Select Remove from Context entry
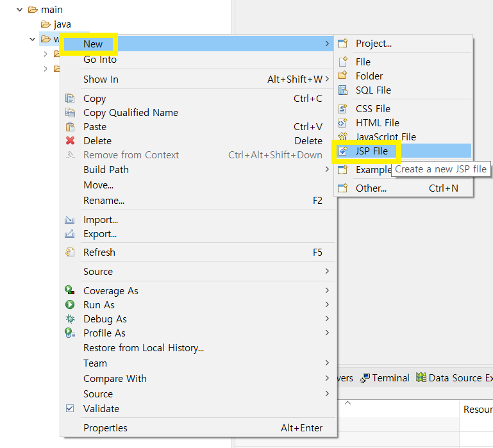 point(197,154)
